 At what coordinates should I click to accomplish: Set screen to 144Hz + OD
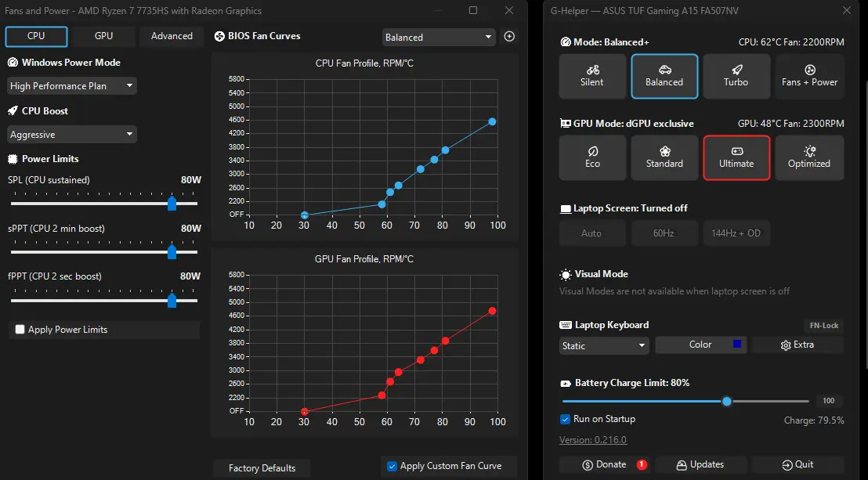[x=736, y=233]
